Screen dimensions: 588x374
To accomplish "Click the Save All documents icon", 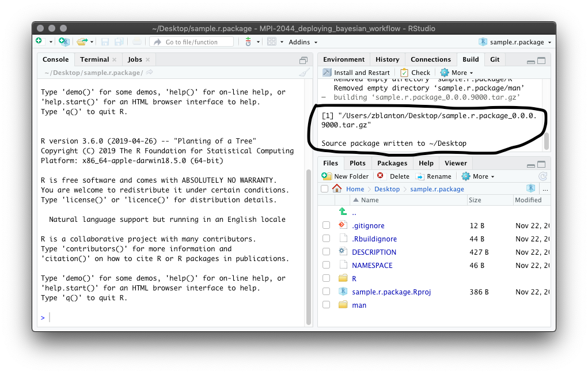I will [x=119, y=42].
